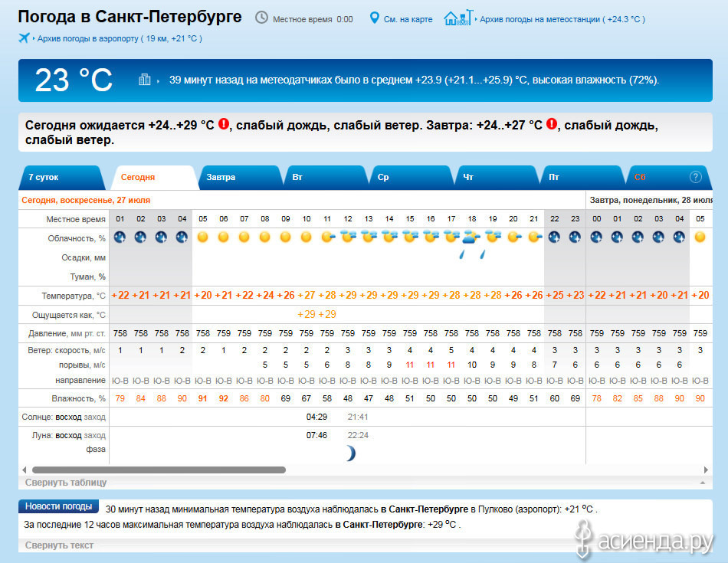Select the 'Сегодня' tab

[x=155, y=177]
